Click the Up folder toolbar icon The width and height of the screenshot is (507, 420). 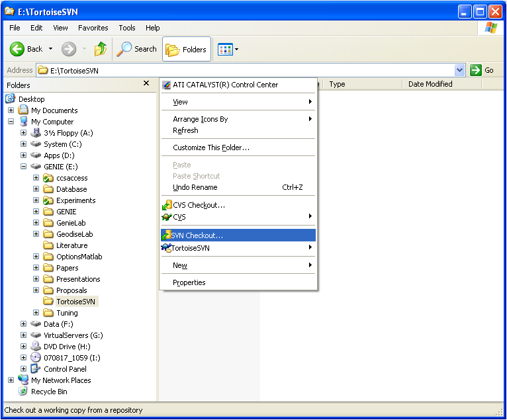point(101,49)
